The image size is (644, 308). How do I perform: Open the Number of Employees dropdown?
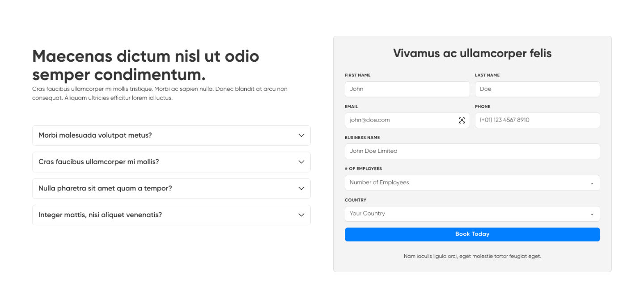tap(465, 182)
